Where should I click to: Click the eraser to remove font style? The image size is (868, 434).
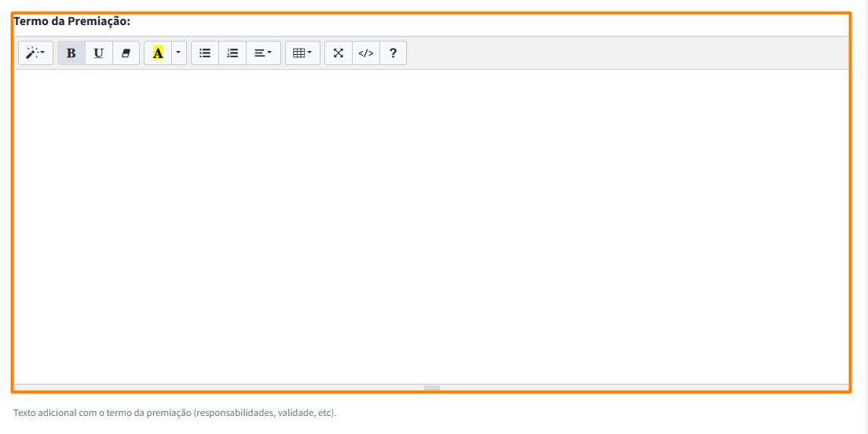coord(126,53)
